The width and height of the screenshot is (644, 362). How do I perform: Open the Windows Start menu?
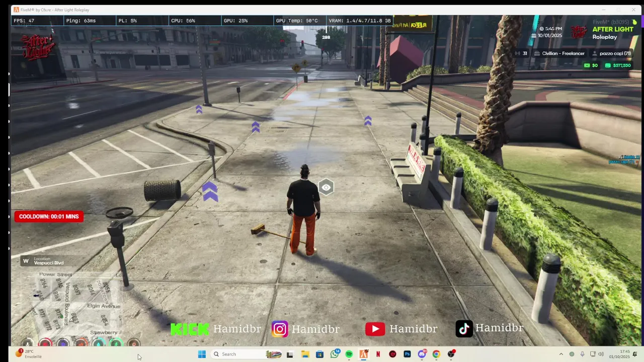click(202, 354)
